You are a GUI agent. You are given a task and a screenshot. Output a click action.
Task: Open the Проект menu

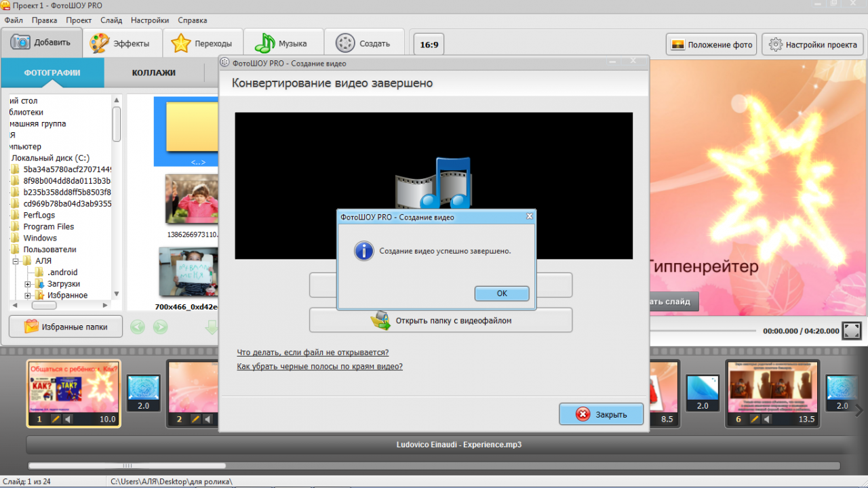[x=79, y=20]
